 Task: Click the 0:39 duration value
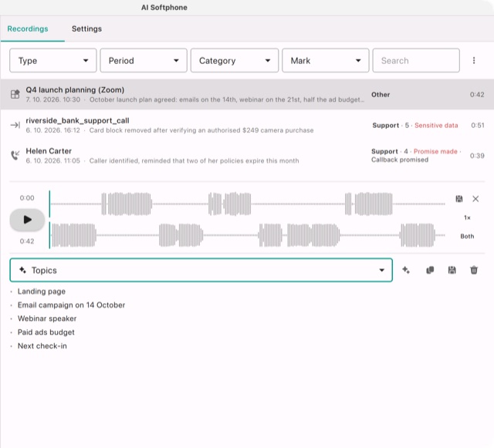click(477, 156)
